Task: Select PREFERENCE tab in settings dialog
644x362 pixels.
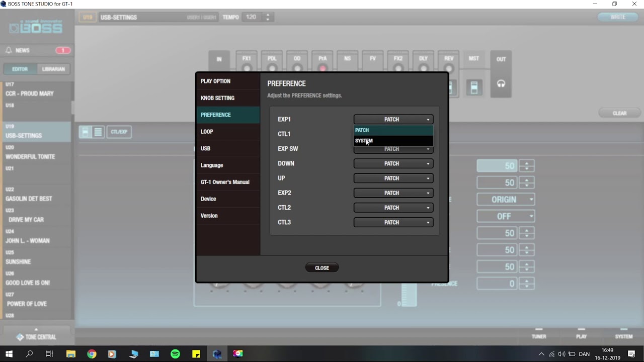Action: pyautogui.click(x=228, y=115)
